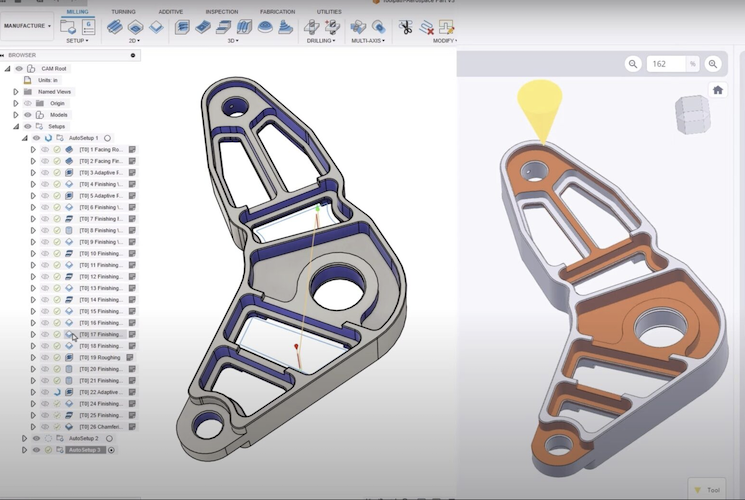The width and height of the screenshot is (745, 500).
Task: Toggle visibility eye of AutoSetup 2
Action: click(x=36, y=438)
